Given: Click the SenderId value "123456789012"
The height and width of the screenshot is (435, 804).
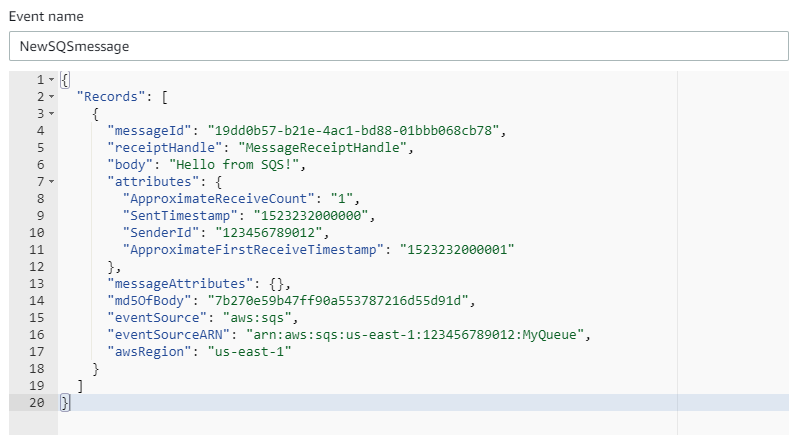Looking at the screenshot, I should [269, 232].
